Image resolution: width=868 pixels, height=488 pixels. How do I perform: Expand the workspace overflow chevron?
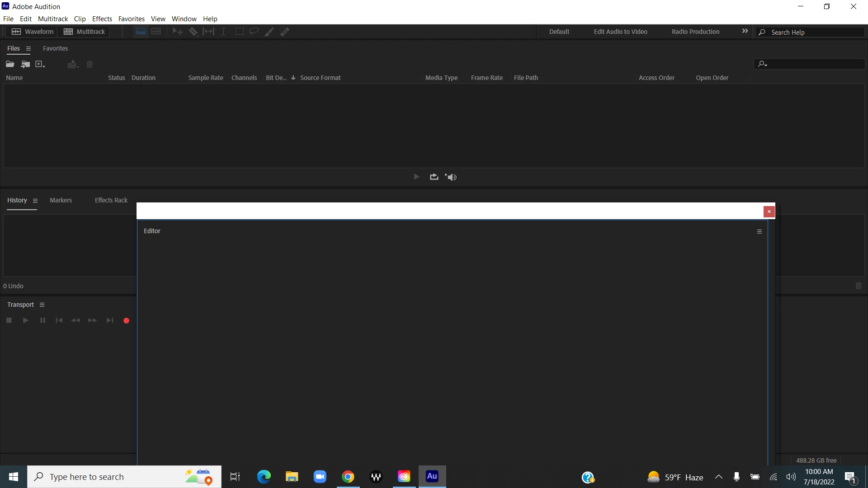(x=745, y=31)
